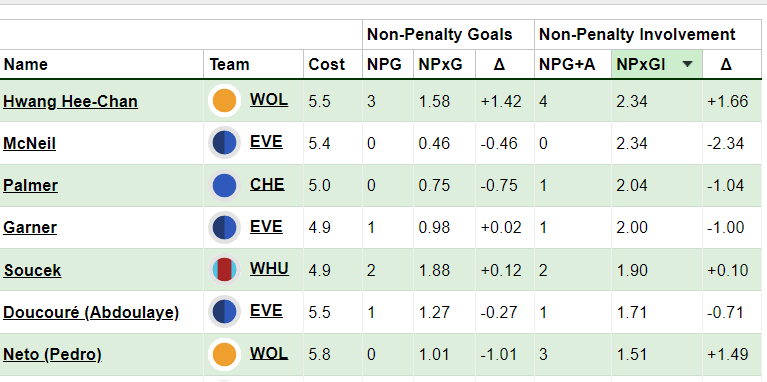
Task: Click Garner's Everton team badge icon
Action: pyautogui.click(x=225, y=227)
